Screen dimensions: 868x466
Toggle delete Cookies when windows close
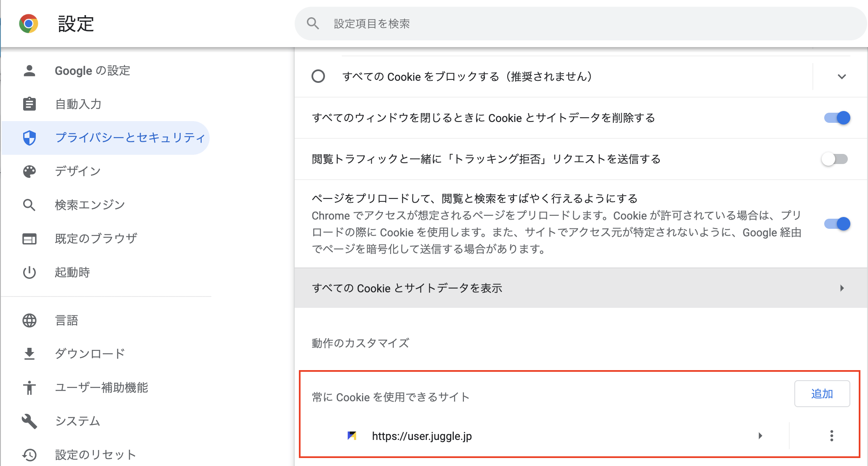point(837,118)
